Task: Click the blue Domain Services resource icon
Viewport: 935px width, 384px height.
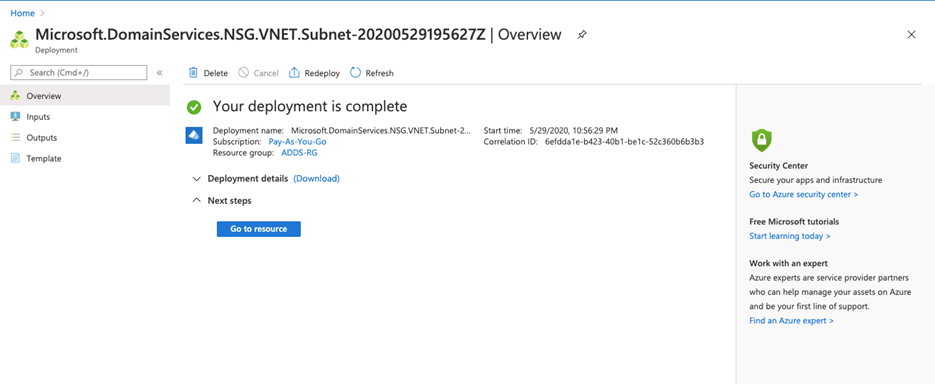Action: 194,135
